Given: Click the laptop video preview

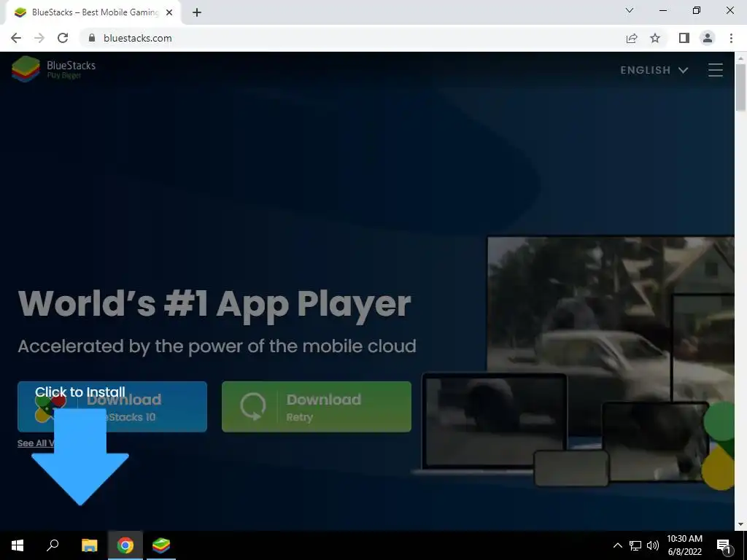Looking at the screenshot, I should click(x=495, y=420).
